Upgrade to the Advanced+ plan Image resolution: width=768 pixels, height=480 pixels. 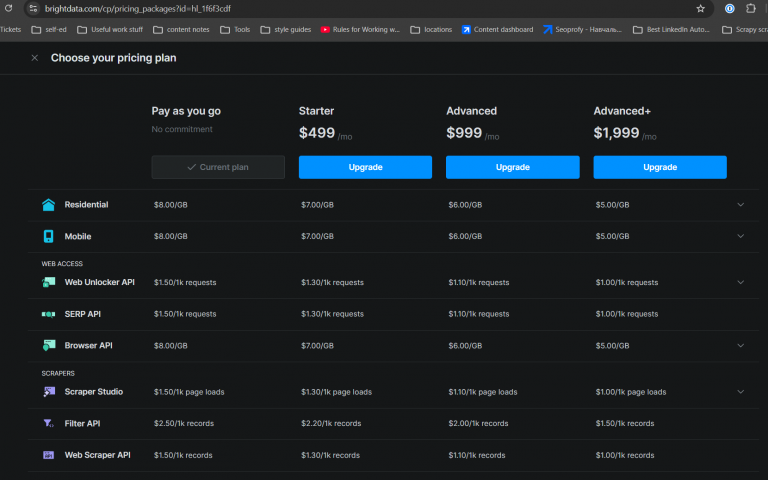pos(660,167)
